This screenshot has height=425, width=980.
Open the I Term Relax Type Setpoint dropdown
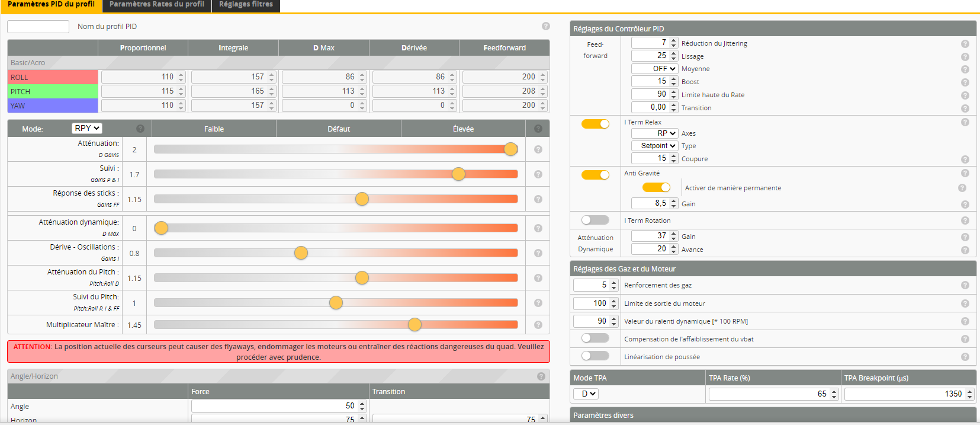point(654,146)
